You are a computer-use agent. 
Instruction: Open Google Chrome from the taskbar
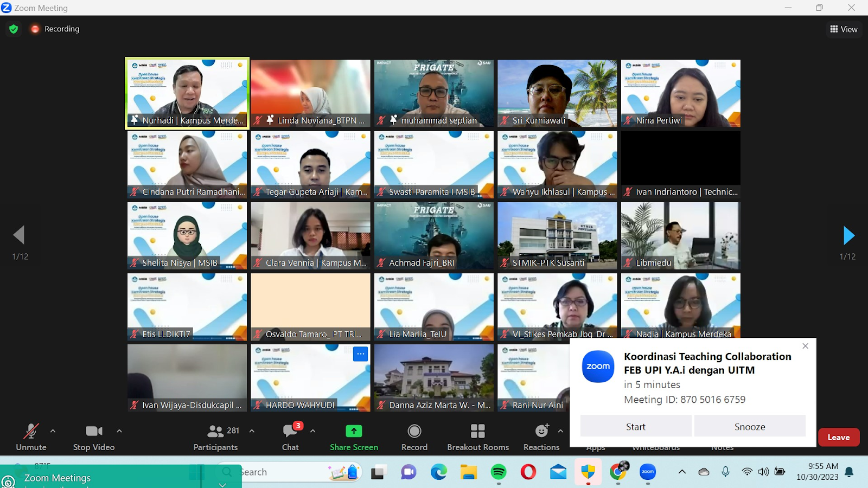coord(618,472)
